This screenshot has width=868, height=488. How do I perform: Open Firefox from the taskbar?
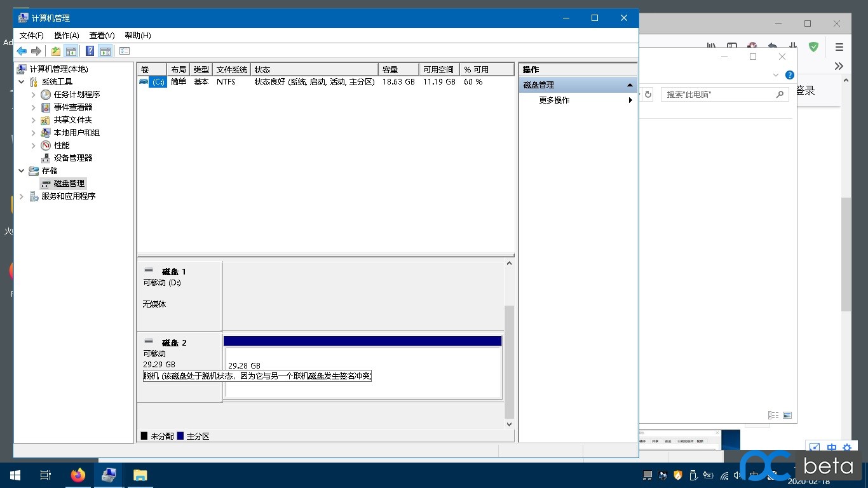coord(78,475)
